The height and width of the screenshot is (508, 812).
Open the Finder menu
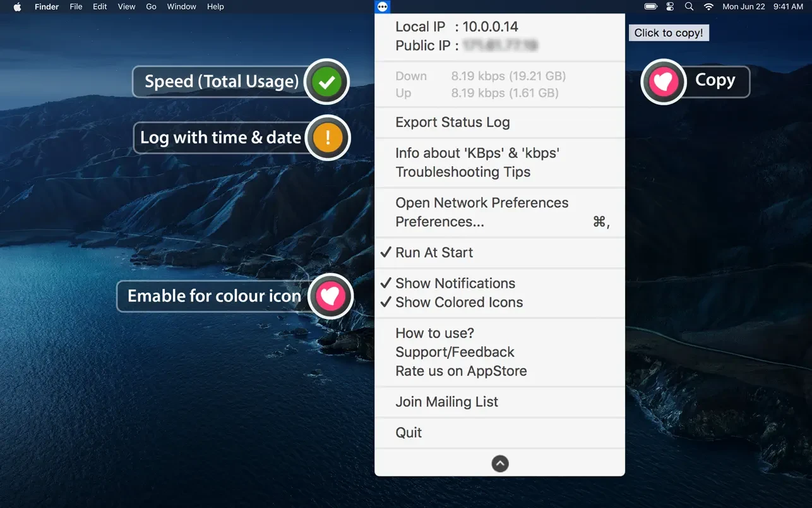pyautogui.click(x=47, y=6)
